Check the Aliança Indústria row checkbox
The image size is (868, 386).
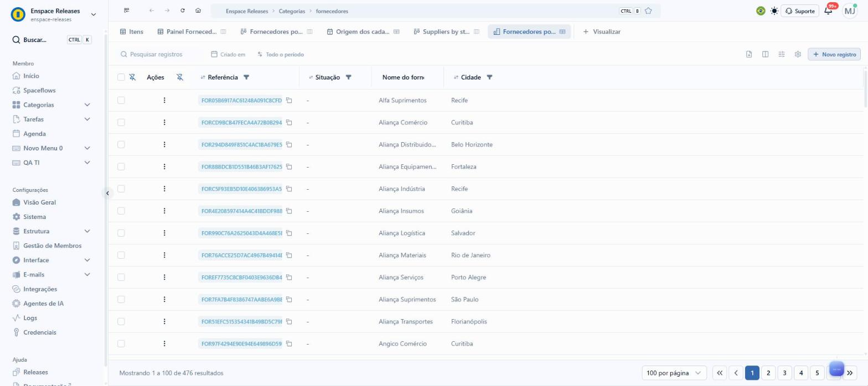(121, 189)
